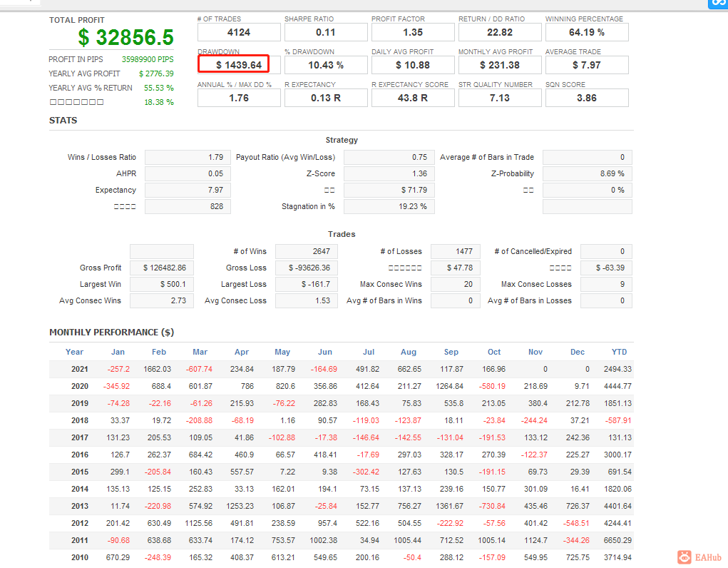728x568 pixels.
Task: Click the Stagnation in % value field
Action: click(x=389, y=206)
